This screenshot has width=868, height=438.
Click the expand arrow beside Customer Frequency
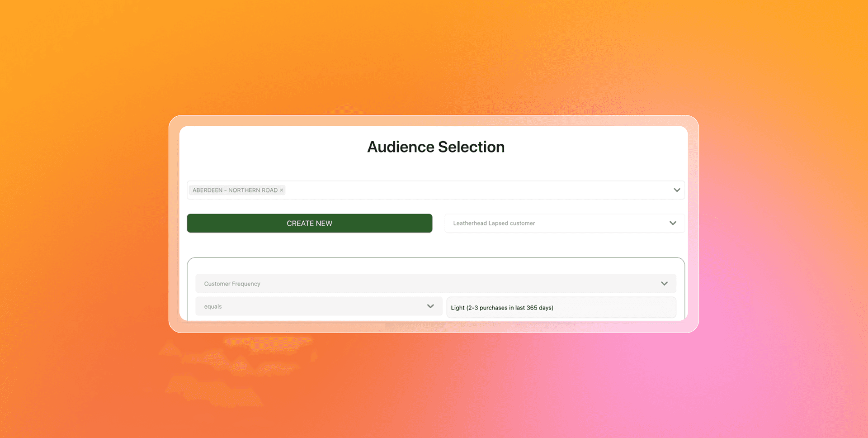coord(664,283)
